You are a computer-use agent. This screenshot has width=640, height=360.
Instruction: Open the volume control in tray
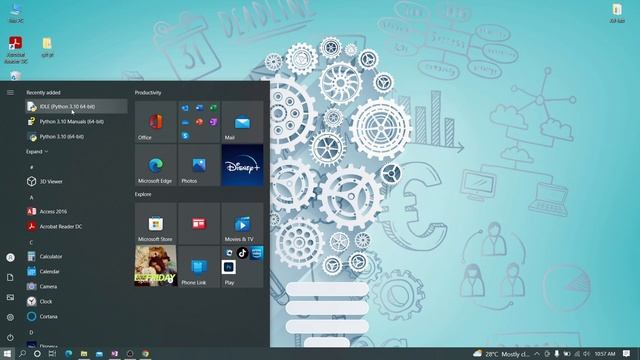coord(587,354)
